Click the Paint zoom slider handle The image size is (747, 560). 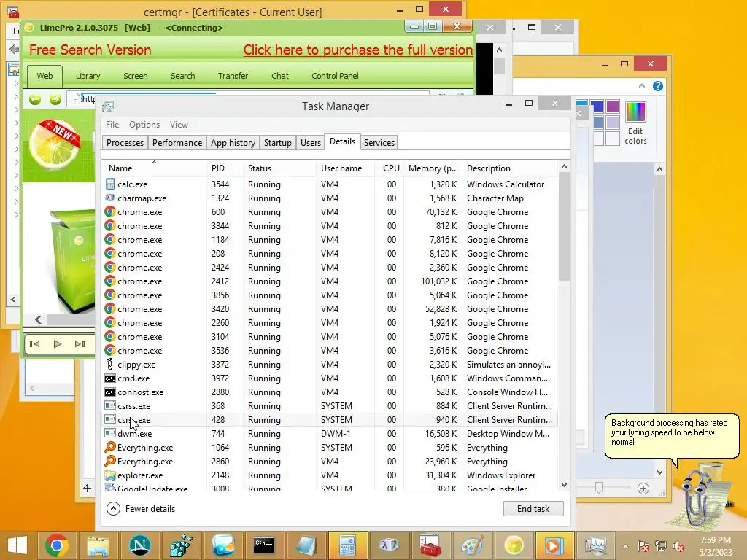[x=599, y=488]
